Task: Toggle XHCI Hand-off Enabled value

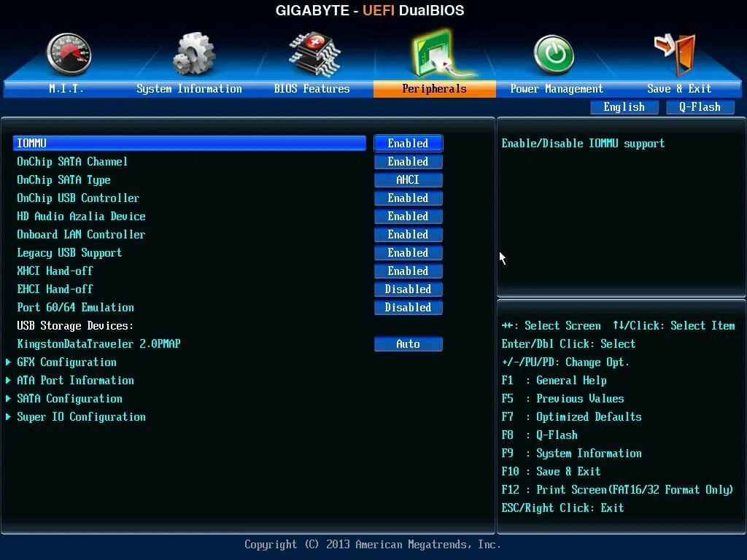Action: tap(409, 271)
